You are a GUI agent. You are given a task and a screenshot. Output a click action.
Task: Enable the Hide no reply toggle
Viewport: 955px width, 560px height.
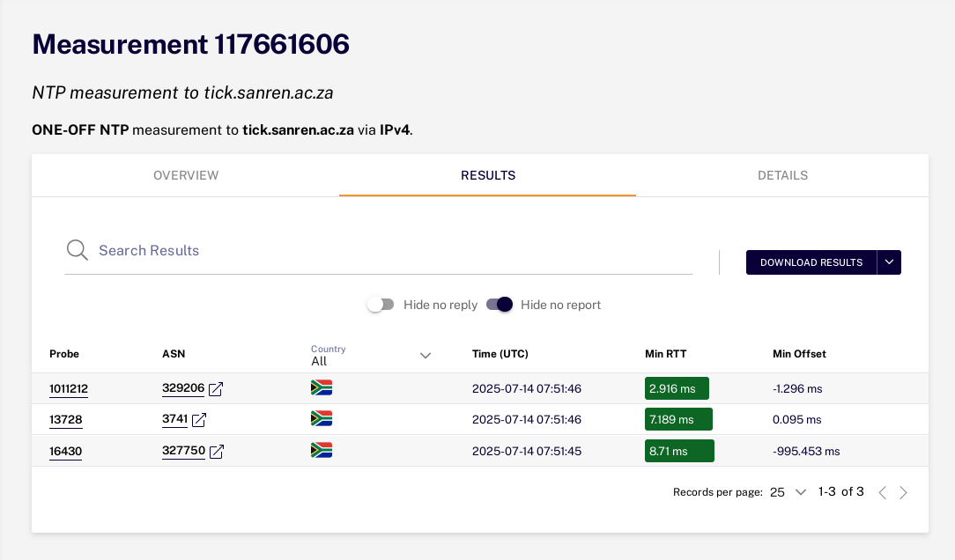click(x=381, y=305)
